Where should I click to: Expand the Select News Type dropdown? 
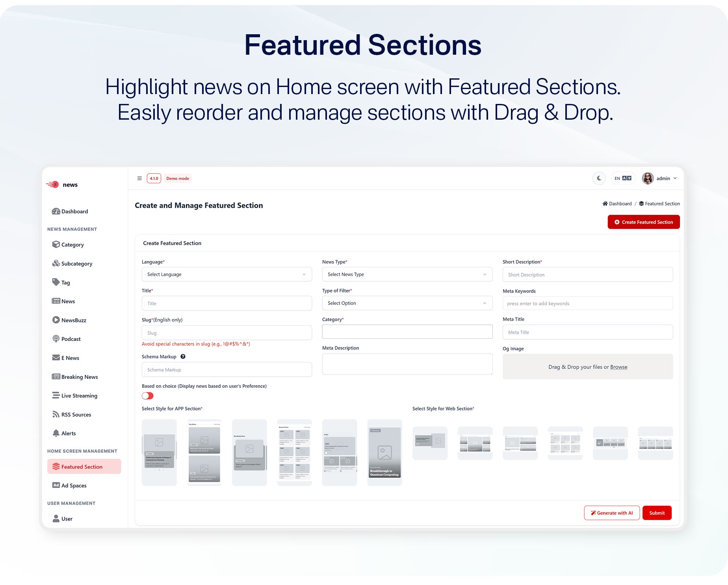point(407,274)
